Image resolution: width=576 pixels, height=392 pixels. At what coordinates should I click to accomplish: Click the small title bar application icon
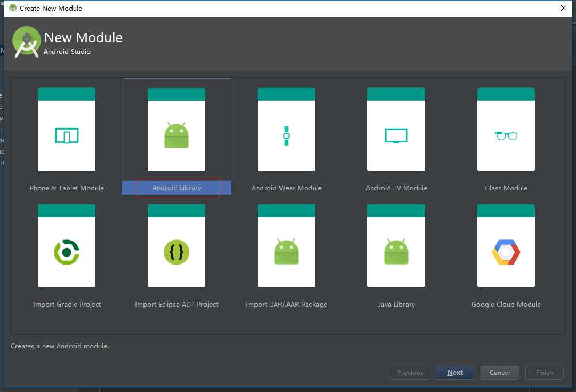coord(13,7)
